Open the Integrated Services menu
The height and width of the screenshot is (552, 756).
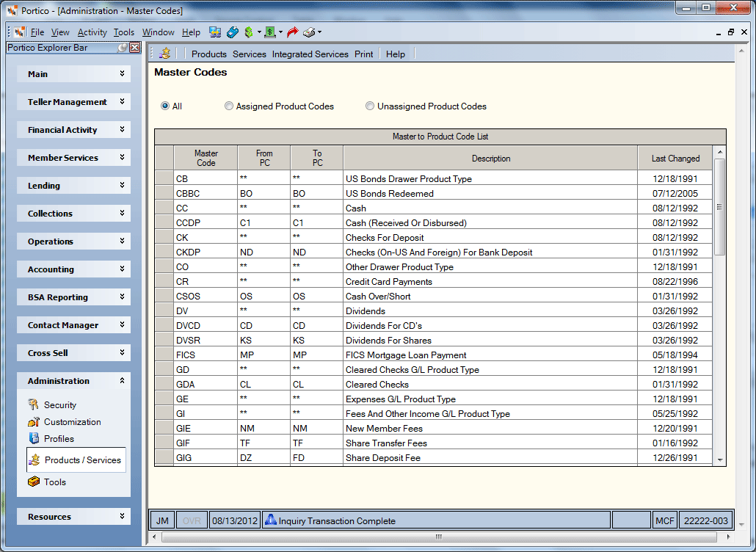click(310, 54)
